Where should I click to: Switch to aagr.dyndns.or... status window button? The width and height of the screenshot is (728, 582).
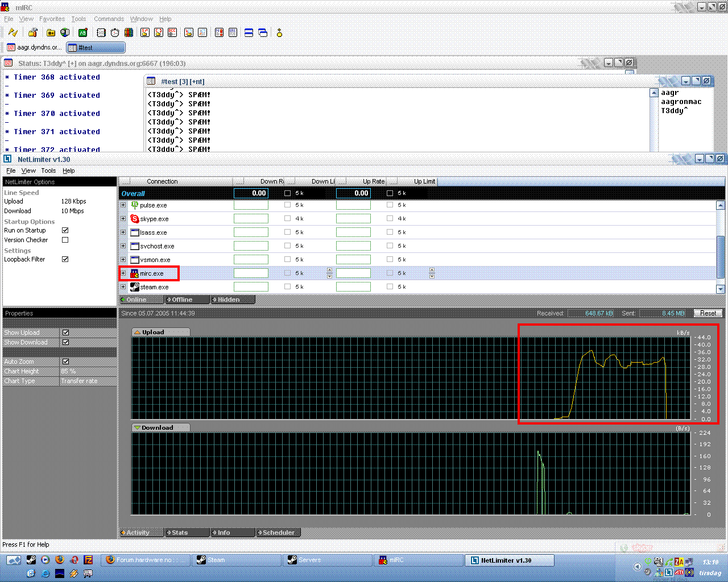[34, 47]
